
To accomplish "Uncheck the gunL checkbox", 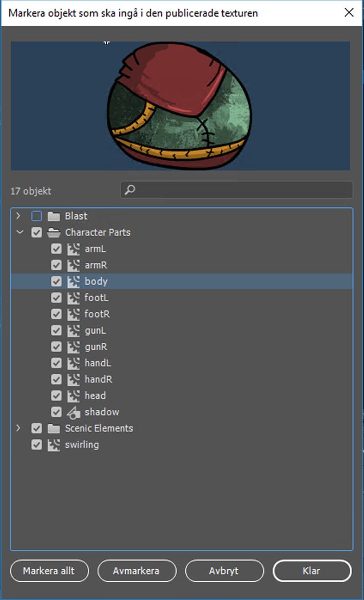I will [x=56, y=331].
